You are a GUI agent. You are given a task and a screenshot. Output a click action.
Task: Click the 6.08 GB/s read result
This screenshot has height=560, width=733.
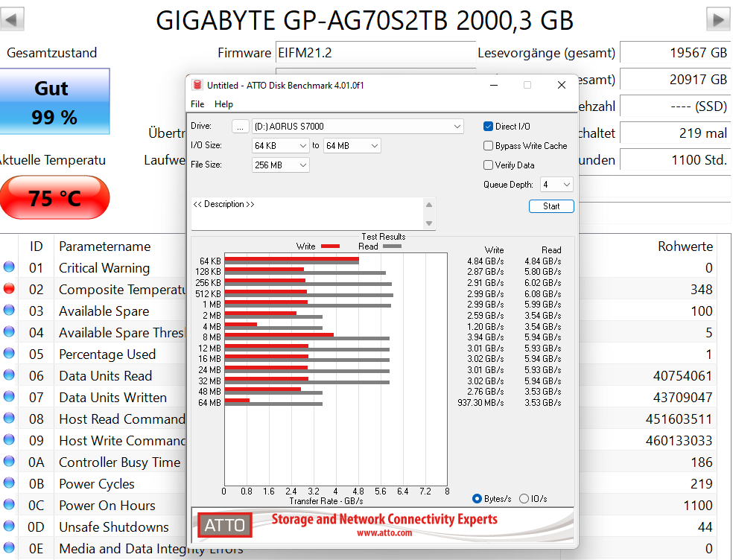point(543,294)
